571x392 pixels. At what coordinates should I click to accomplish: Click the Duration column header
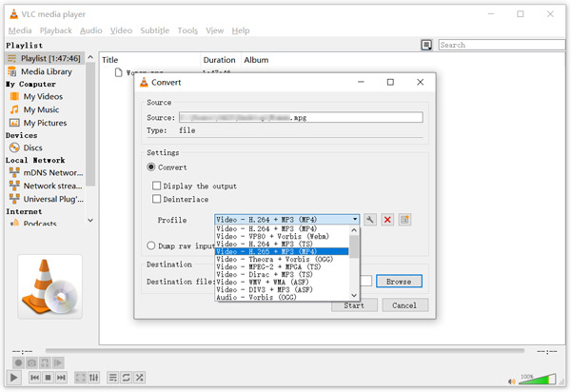click(220, 60)
